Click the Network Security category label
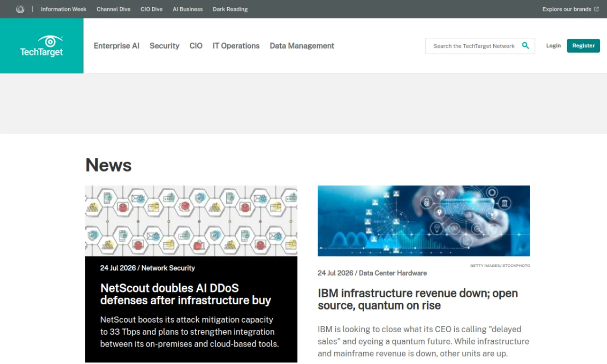Image resolution: width=607 pixels, height=364 pixels. coord(168,268)
